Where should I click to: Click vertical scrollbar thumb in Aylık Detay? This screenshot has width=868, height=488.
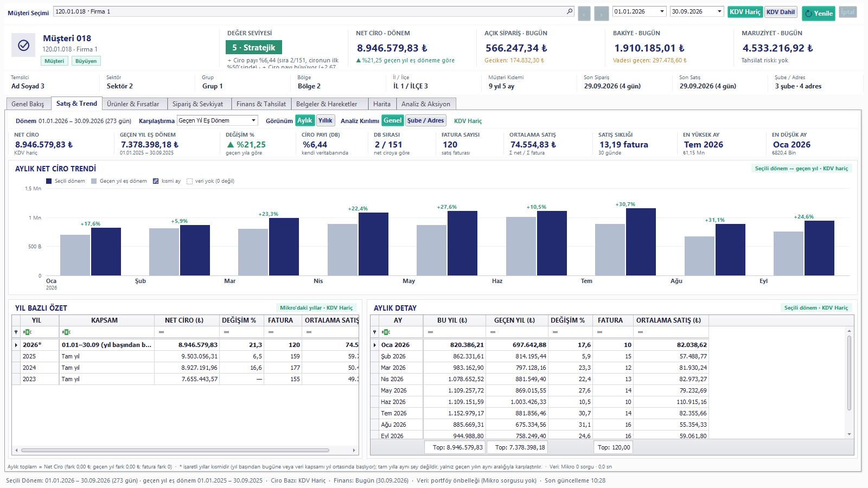tap(849, 373)
